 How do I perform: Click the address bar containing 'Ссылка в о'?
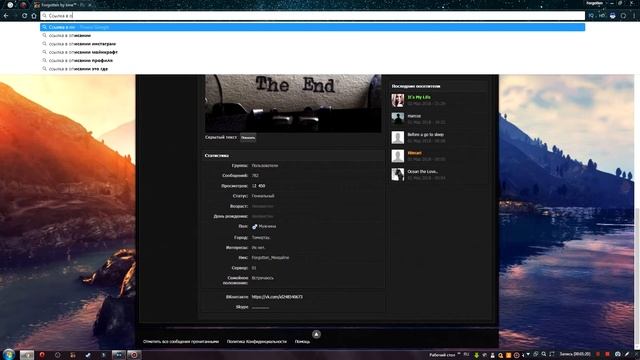click(313, 16)
